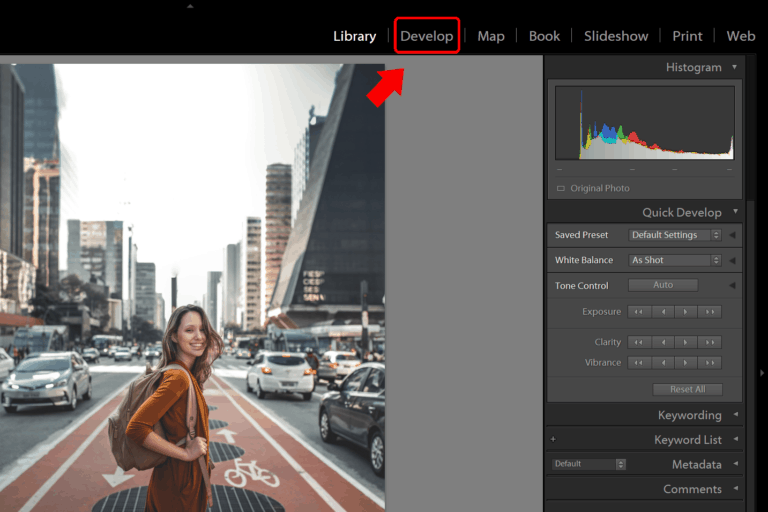Open the Saved Preset dropdown
The image size is (768, 512).
tap(674, 235)
